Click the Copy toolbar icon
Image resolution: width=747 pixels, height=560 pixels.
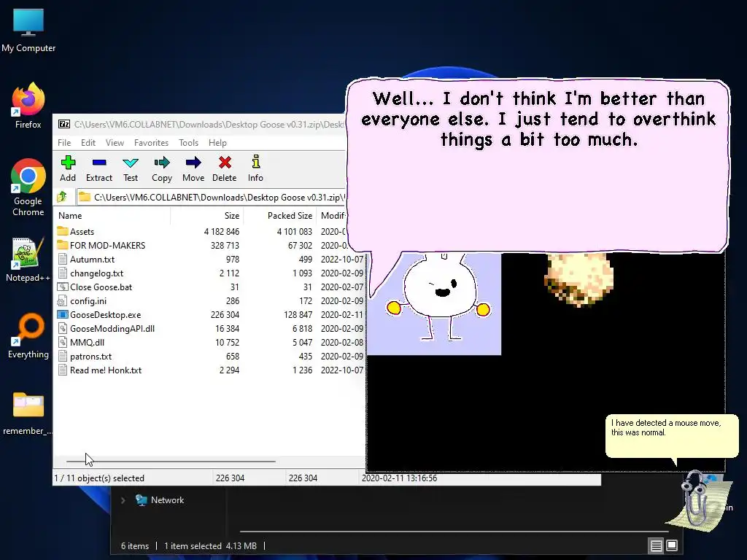162,163
